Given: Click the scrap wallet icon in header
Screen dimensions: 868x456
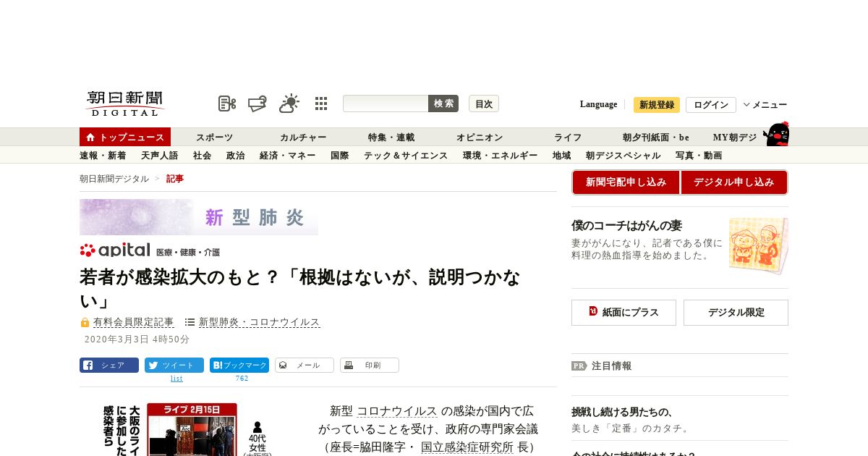Looking at the screenshot, I should click(x=258, y=104).
